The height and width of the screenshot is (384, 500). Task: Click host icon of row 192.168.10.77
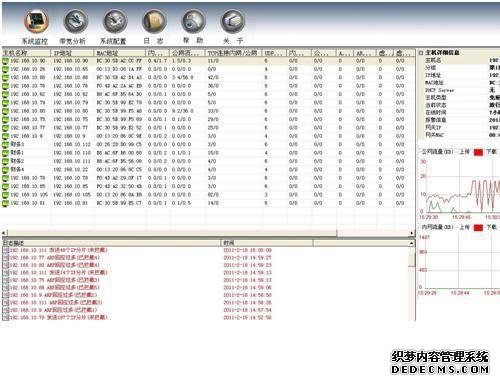coord(5,128)
